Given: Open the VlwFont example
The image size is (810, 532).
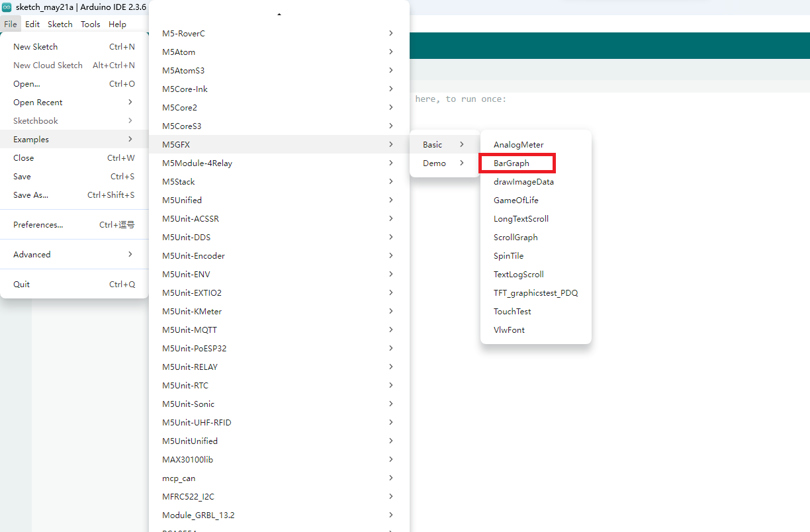Looking at the screenshot, I should 535,330.
